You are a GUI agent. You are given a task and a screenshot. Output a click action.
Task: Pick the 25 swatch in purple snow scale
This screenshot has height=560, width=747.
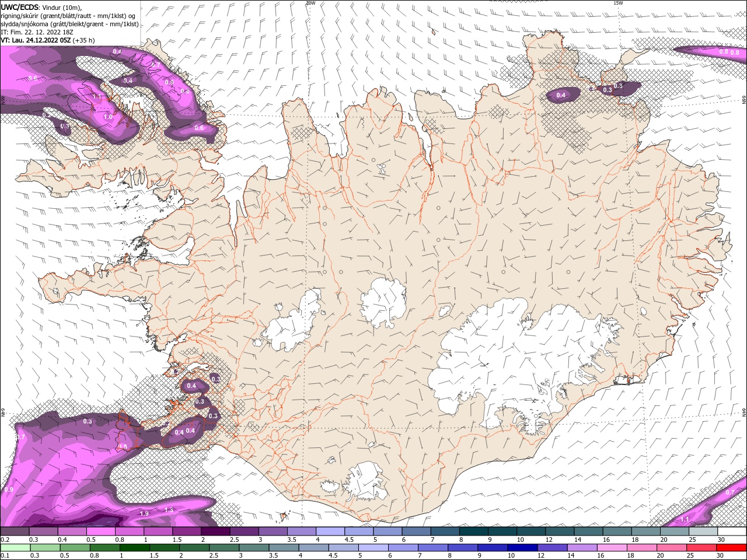point(704,531)
